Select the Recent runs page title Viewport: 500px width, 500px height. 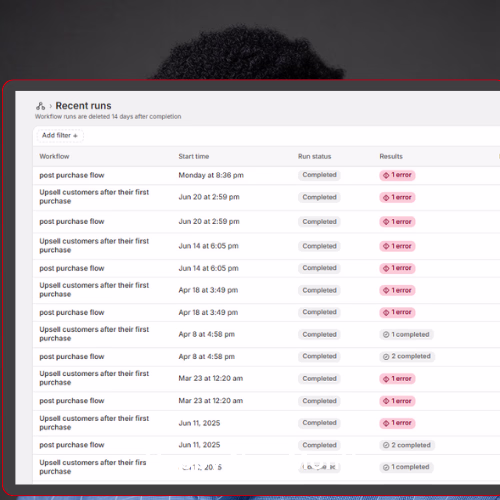(x=83, y=106)
